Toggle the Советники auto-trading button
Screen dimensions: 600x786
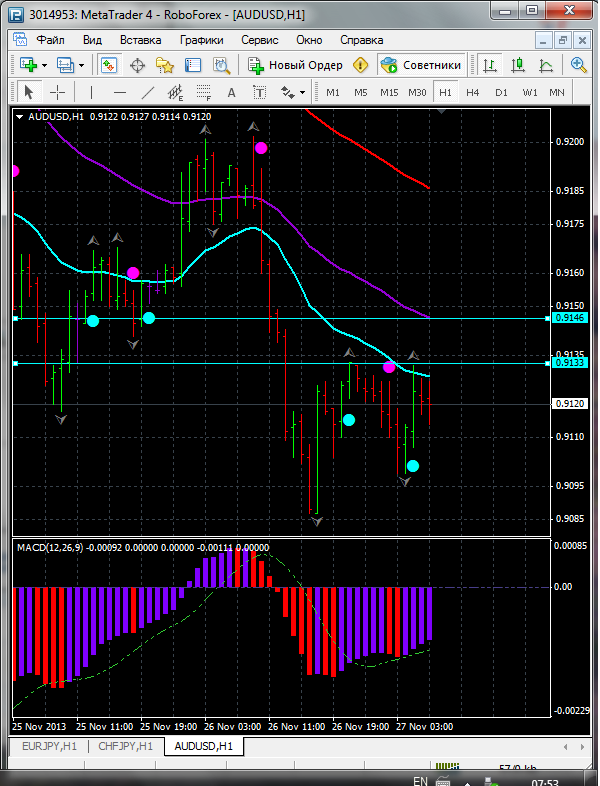point(422,65)
